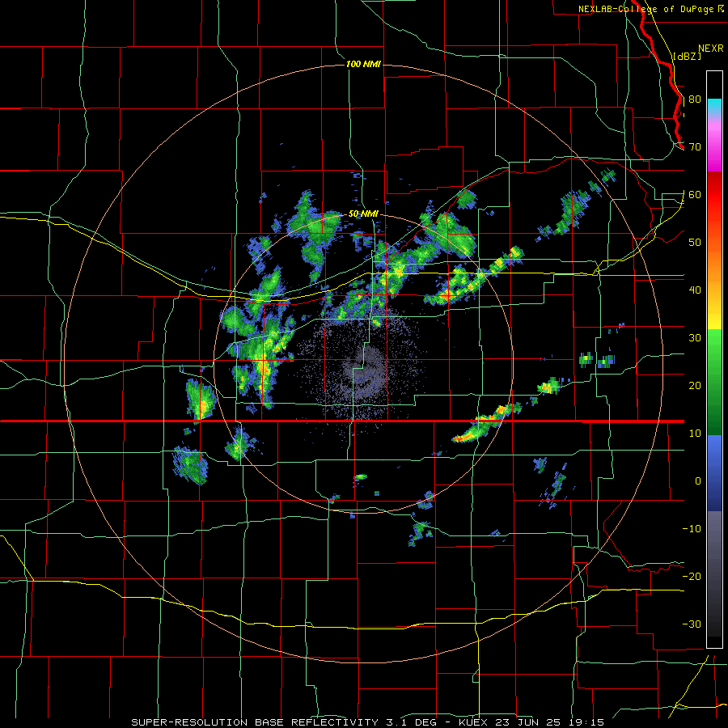Click the -30 value on dBZ scale
Viewport: 728px width, 728px height.
(x=692, y=624)
